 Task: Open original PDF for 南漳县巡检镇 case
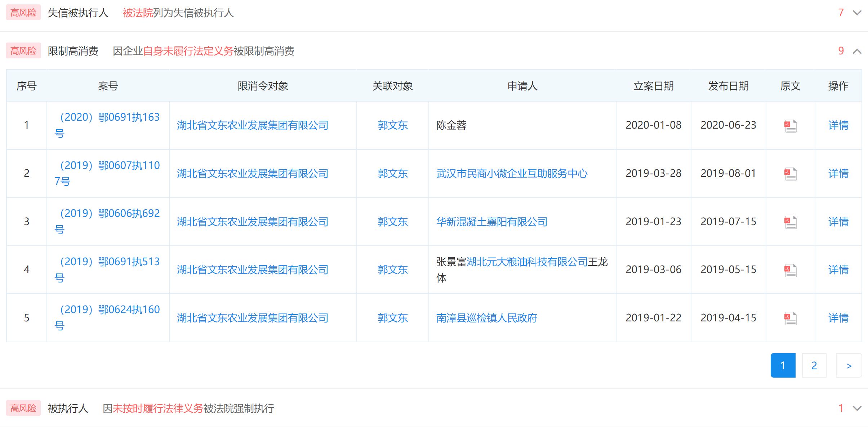click(790, 318)
